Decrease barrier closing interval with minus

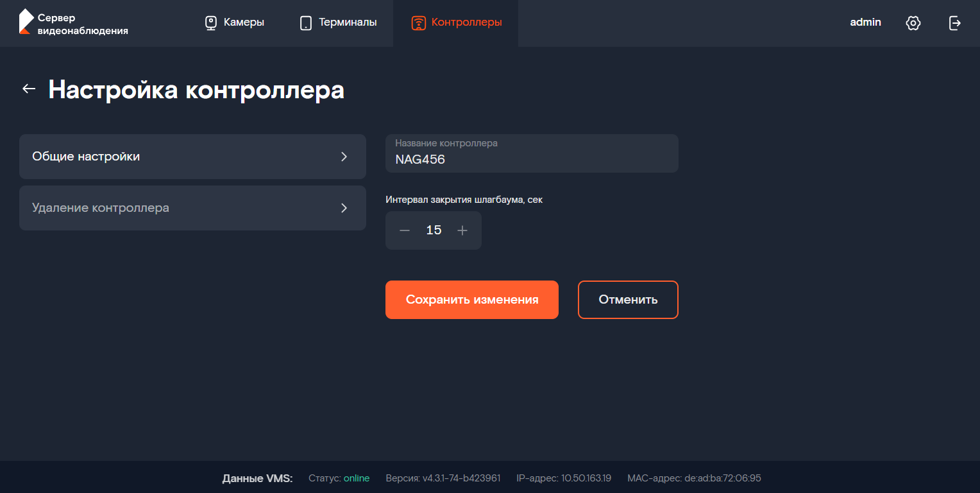405,230
